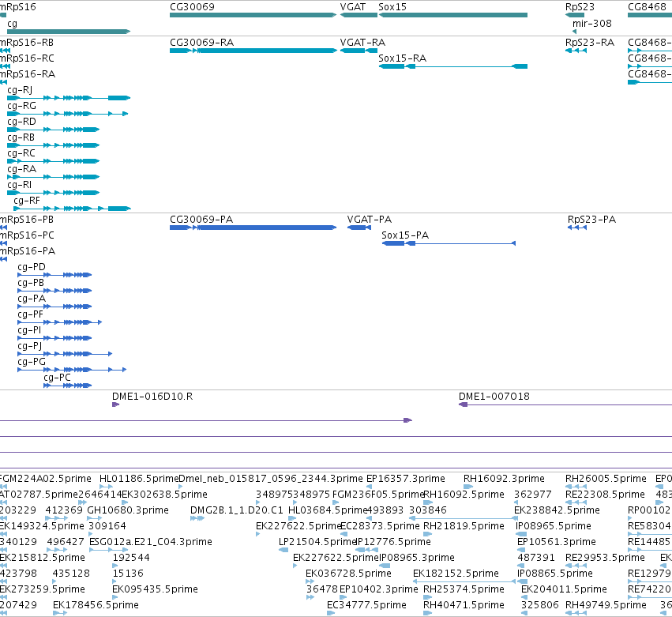
Task: Click the EK238842.5prime EST label
Action: tap(557, 510)
